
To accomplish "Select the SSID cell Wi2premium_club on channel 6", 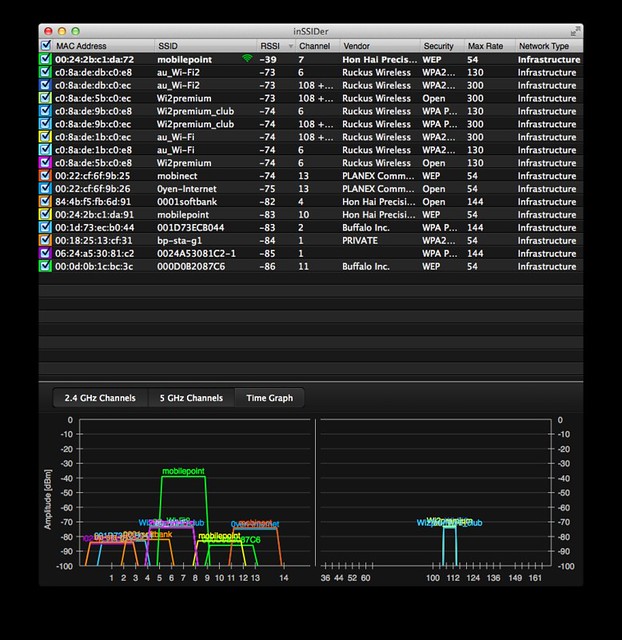I will click(x=195, y=111).
